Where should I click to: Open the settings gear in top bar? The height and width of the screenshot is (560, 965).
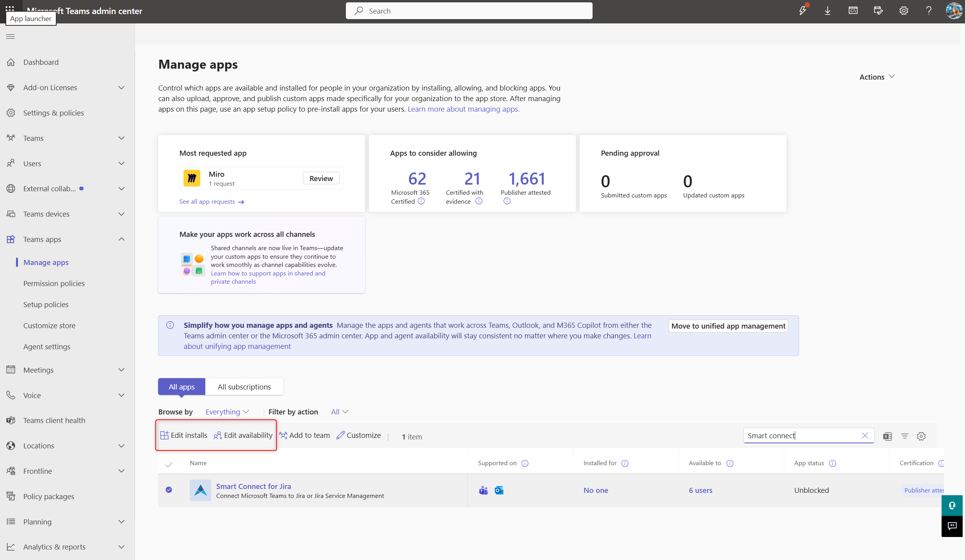[904, 11]
